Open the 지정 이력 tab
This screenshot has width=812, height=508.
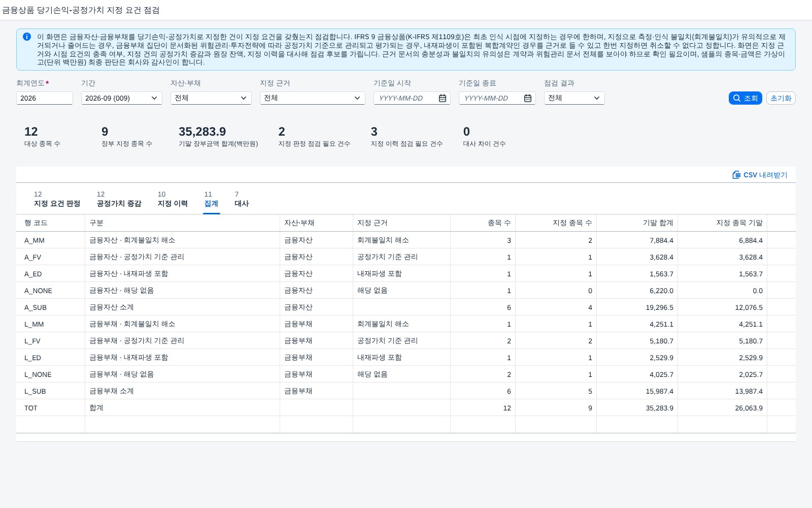[x=173, y=199]
